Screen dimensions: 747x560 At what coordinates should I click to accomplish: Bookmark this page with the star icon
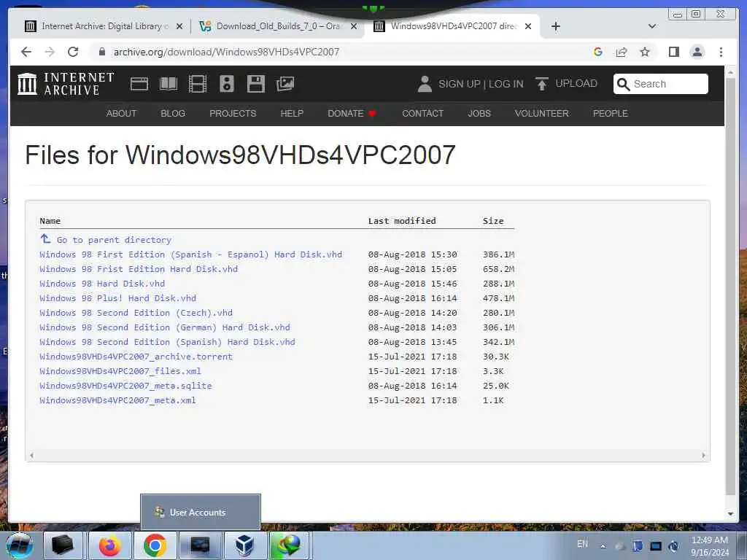(645, 52)
